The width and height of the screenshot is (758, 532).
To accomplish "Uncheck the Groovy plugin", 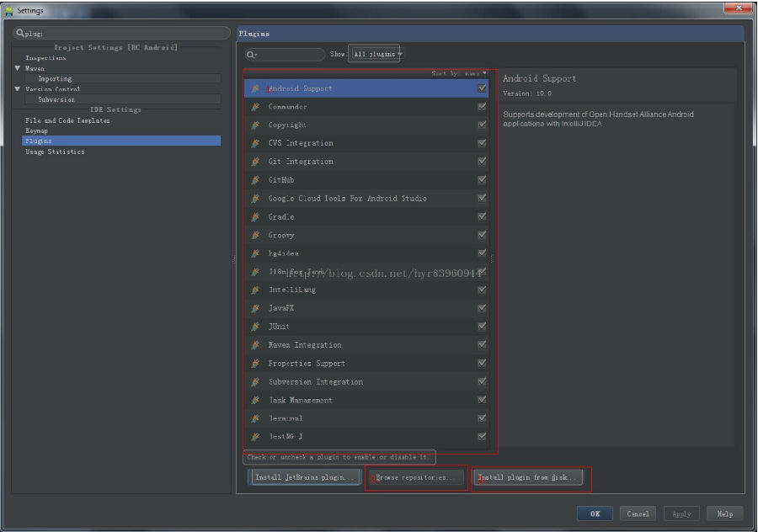I will 482,235.
